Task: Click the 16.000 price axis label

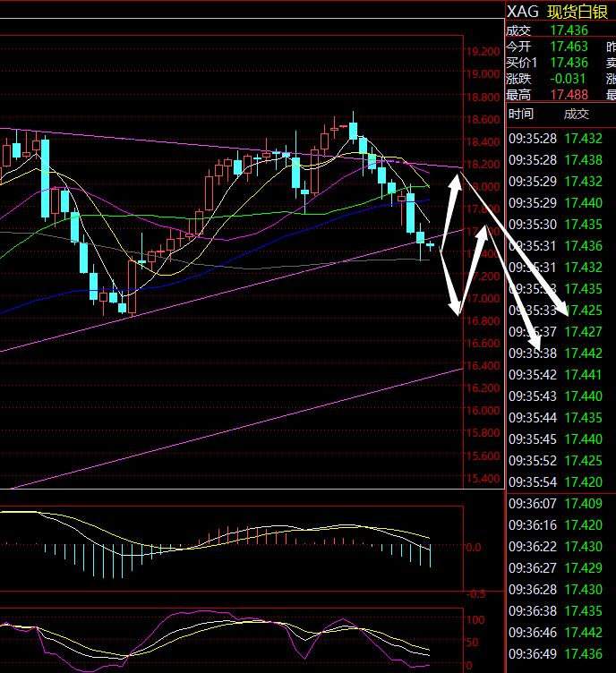Action: (x=483, y=410)
